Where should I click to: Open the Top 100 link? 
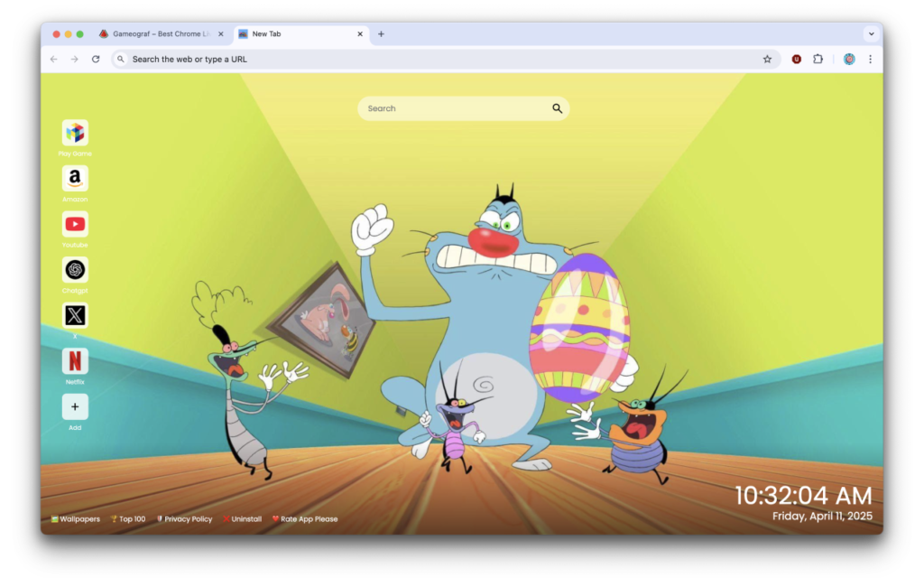tap(128, 519)
